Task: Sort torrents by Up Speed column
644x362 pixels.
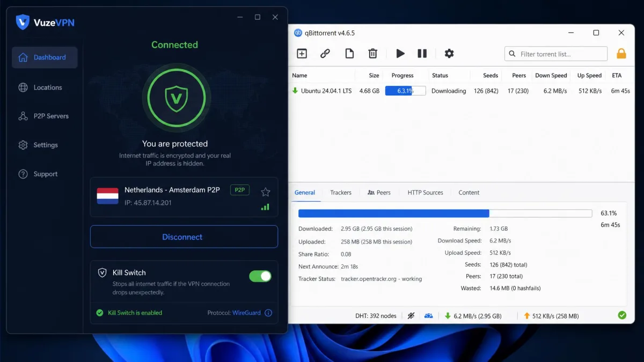Action: (x=589, y=76)
